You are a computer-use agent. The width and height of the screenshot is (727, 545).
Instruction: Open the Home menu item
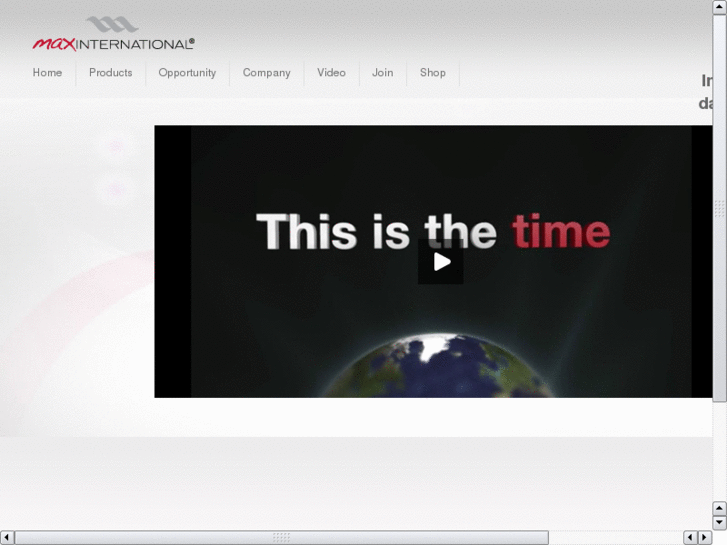(x=47, y=73)
